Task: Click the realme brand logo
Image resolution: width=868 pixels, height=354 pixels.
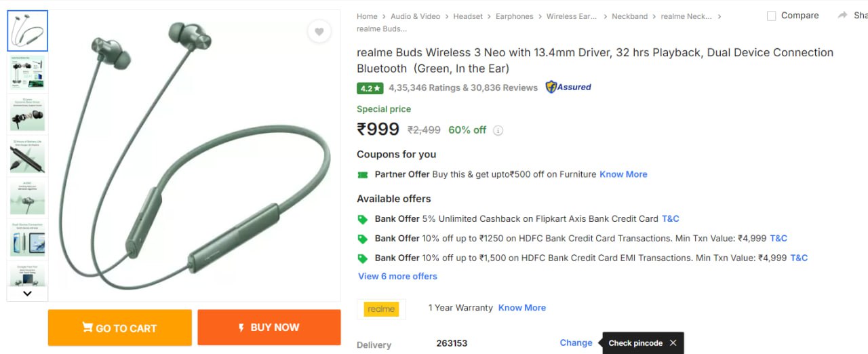Action: pos(381,309)
